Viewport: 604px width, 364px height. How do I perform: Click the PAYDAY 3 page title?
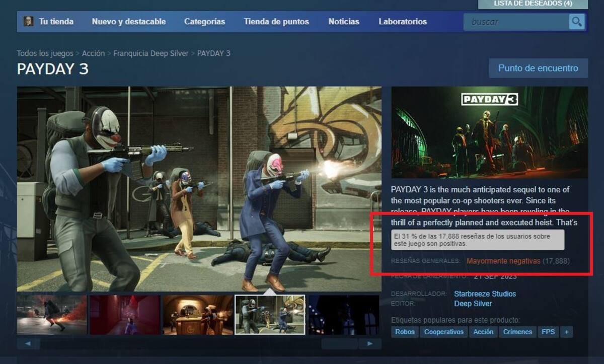click(53, 69)
